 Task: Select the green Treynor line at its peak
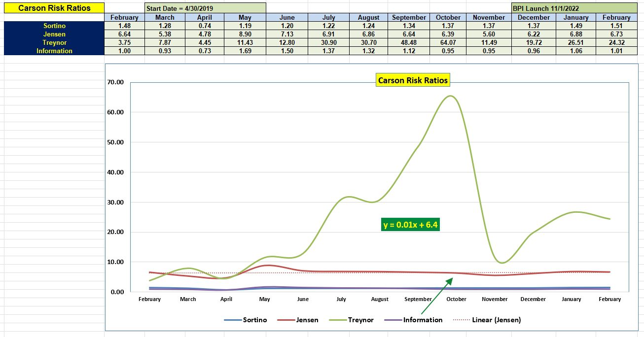point(450,97)
